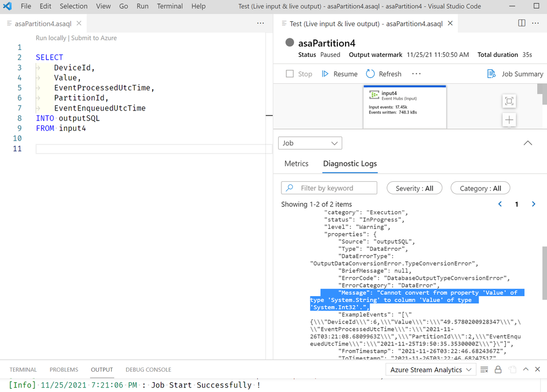
Task: Click the "INTO outputSQL" code line
Action: pyautogui.click(x=68, y=118)
